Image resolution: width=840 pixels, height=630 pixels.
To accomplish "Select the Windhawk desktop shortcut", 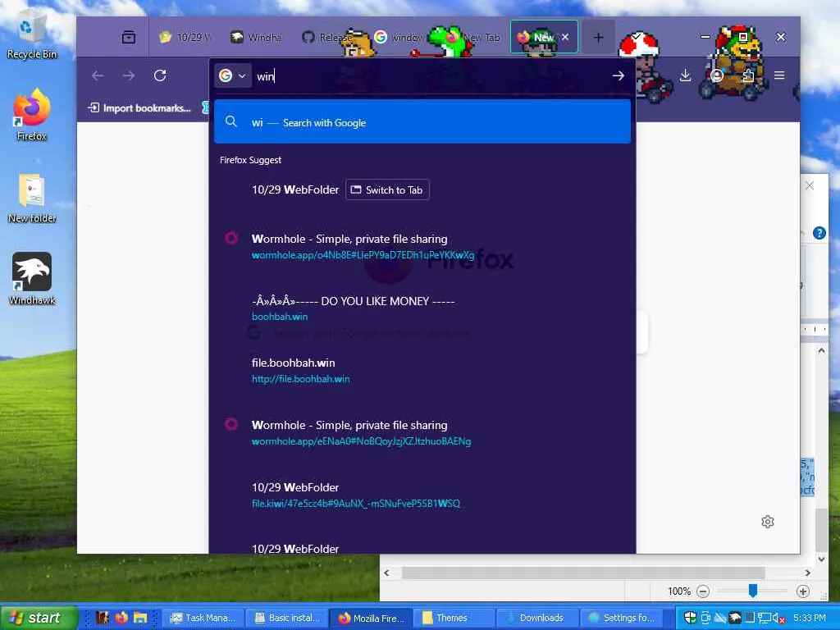I will click(32, 279).
